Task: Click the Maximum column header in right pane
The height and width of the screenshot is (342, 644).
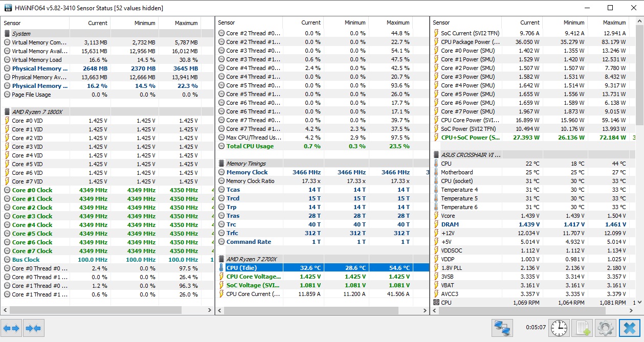Action: (x=608, y=23)
